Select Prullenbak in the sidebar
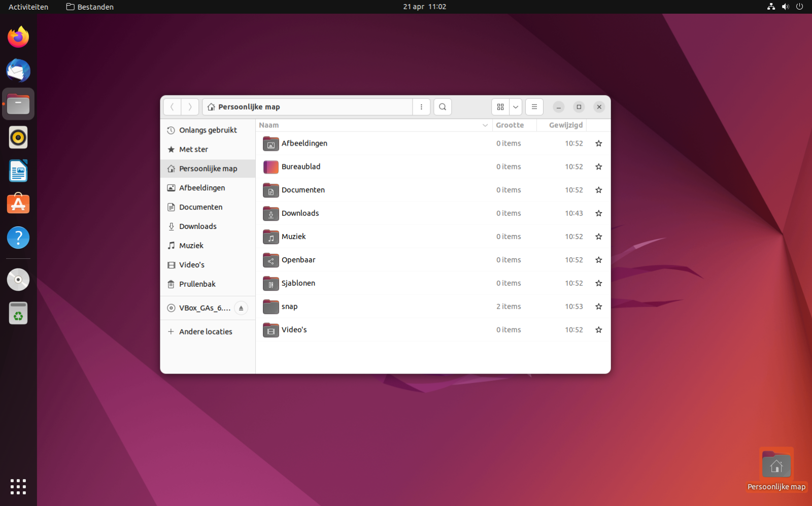The image size is (812, 506). click(197, 284)
